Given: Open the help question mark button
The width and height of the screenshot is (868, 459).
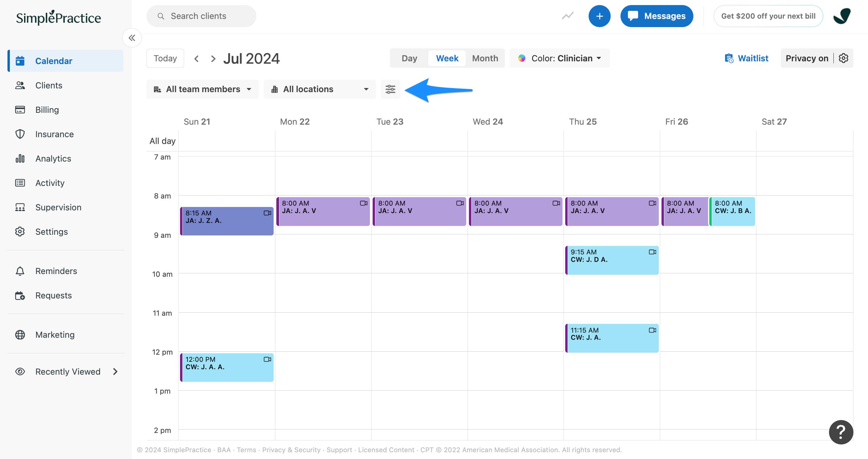Looking at the screenshot, I should pos(841,432).
